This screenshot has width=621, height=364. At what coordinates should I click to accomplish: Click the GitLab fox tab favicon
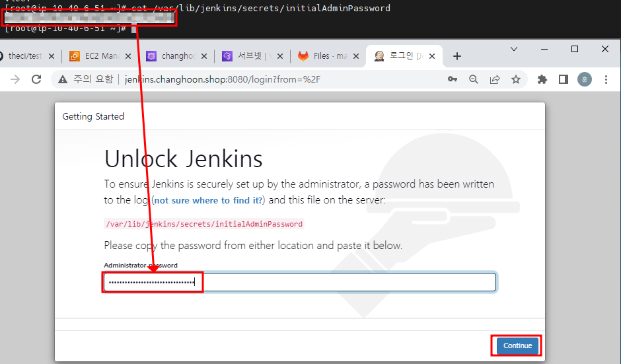[303, 56]
